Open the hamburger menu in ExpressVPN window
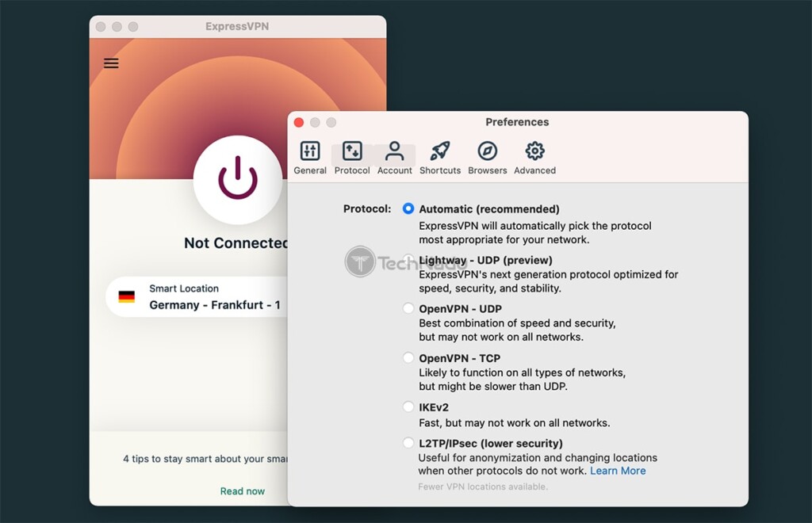The width and height of the screenshot is (812, 523). (111, 63)
